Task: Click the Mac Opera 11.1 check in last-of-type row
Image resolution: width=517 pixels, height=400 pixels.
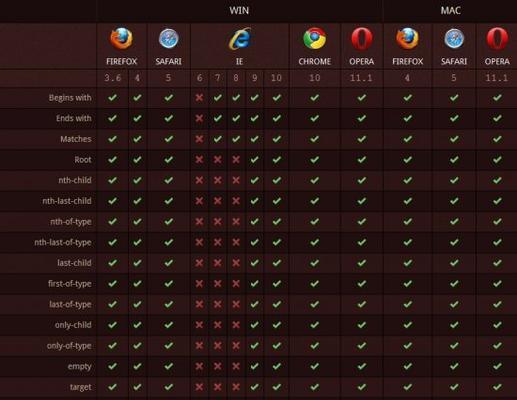Action: point(497,304)
